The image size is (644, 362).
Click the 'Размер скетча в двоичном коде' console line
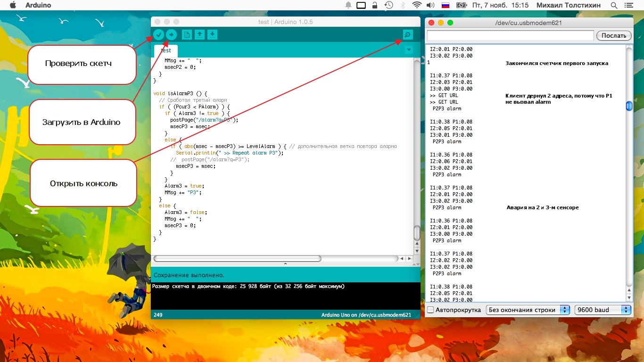(248, 286)
